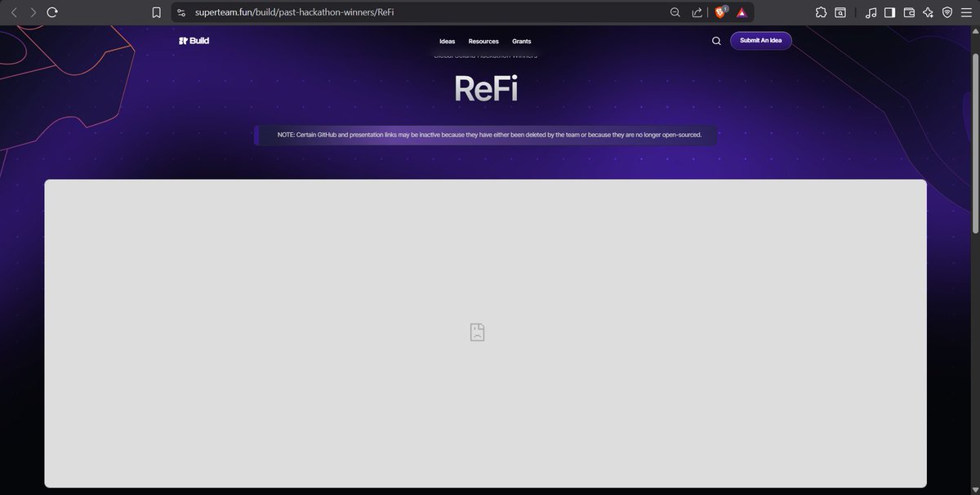Bookmark this page with the bookmark icon
Image resolution: width=980 pixels, height=495 pixels.
(x=156, y=12)
